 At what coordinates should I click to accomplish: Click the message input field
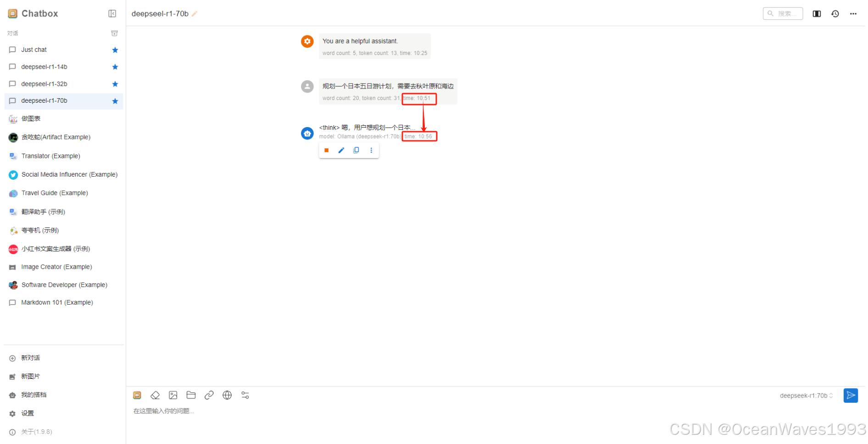495,411
